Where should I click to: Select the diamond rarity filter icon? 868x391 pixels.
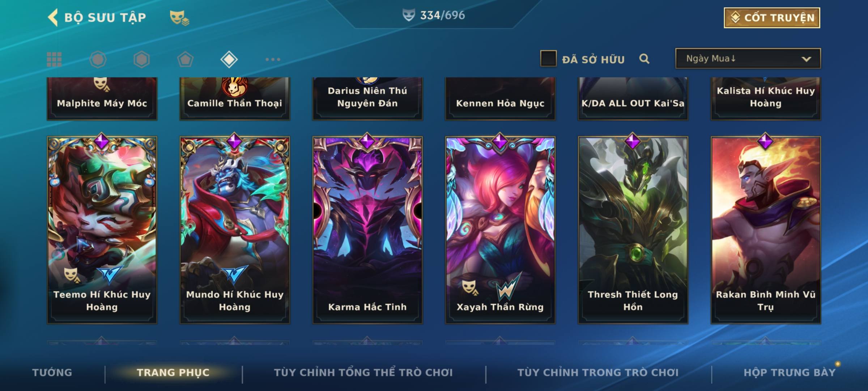(x=229, y=59)
